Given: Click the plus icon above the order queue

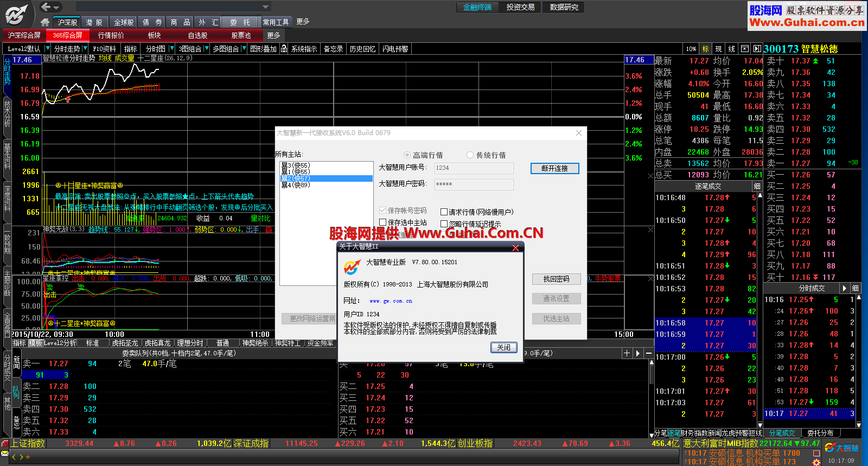Looking at the screenshot, I should [x=627, y=353].
